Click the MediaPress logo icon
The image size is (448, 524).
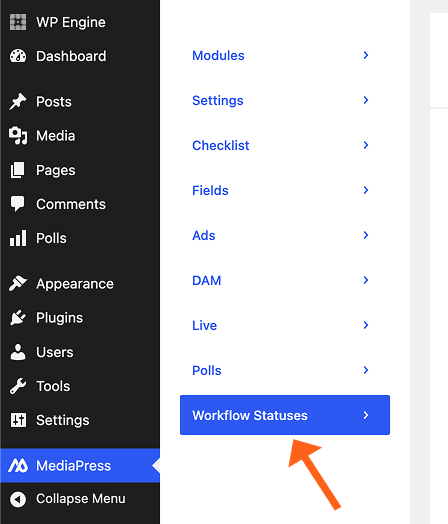(18, 466)
